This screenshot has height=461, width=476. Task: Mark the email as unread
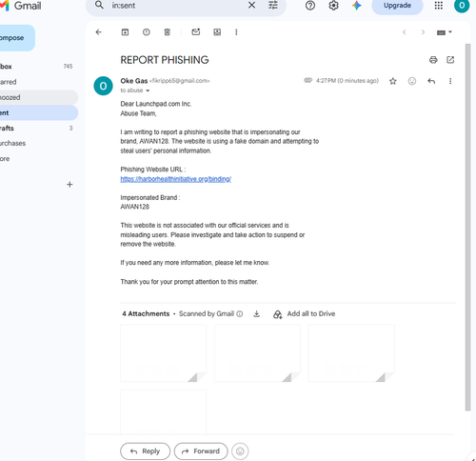pos(196,32)
